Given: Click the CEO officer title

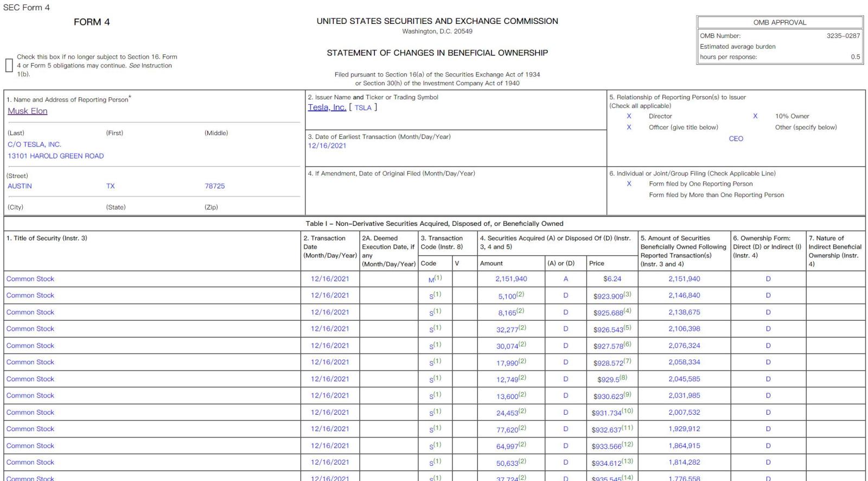Looking at the screenshot, I should (x=736, y=138).
